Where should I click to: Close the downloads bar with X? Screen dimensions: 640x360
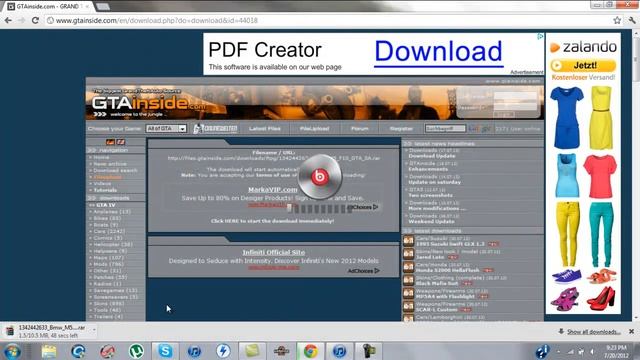tap(631, 331)
